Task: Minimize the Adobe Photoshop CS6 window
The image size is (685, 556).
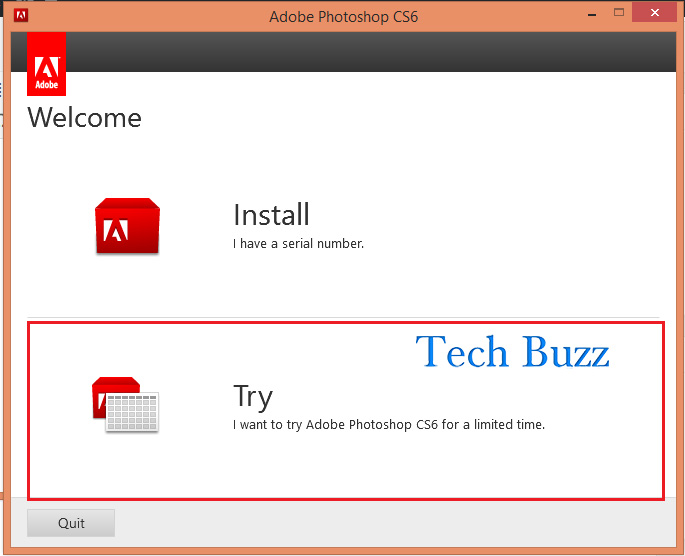Action: point(592,14)
